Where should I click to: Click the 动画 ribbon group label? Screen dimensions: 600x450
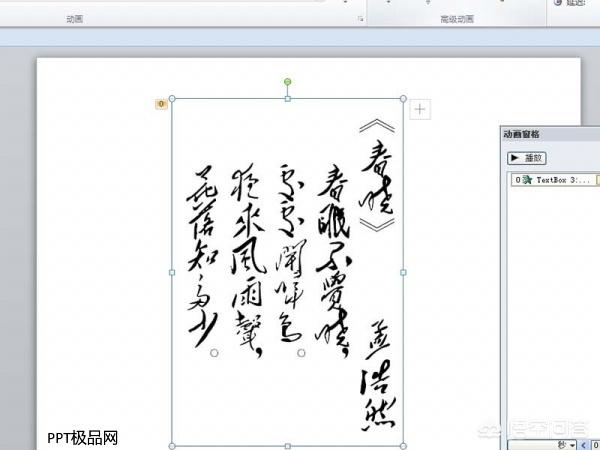point(75,19)
